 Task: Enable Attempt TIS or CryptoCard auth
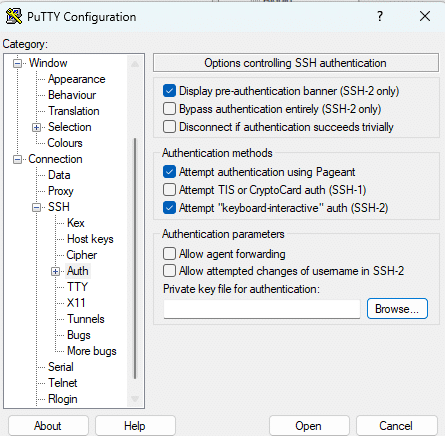(169, 190)
